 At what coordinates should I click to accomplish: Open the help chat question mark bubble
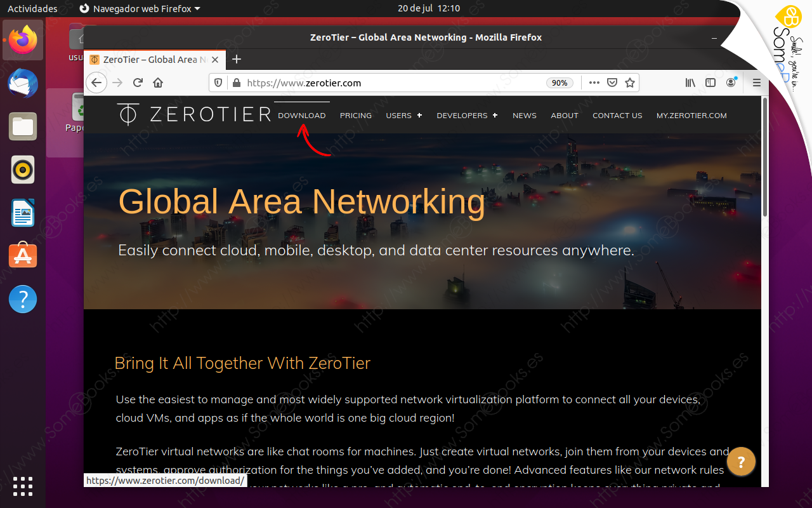[x=741, y=462]
